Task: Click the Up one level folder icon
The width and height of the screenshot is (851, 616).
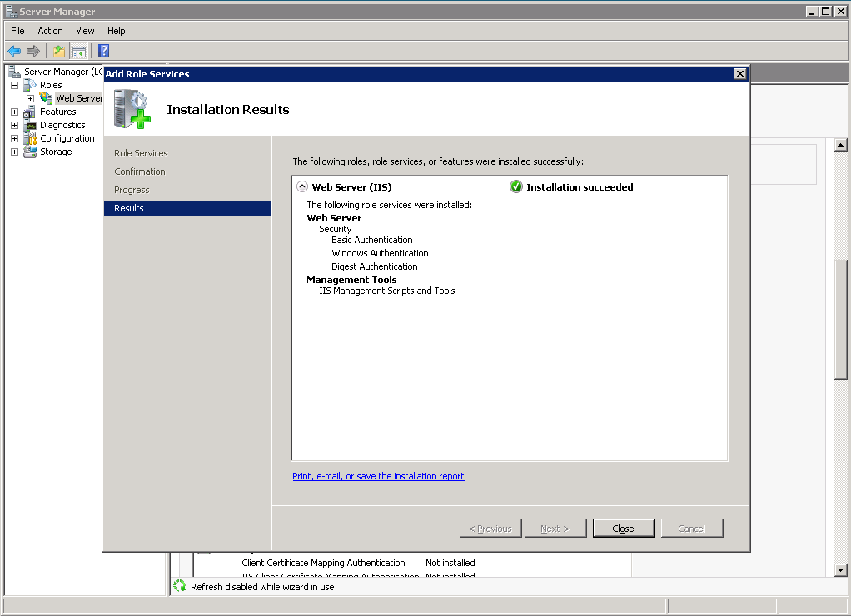Action: pyautogui.click(x=58, y=51)
